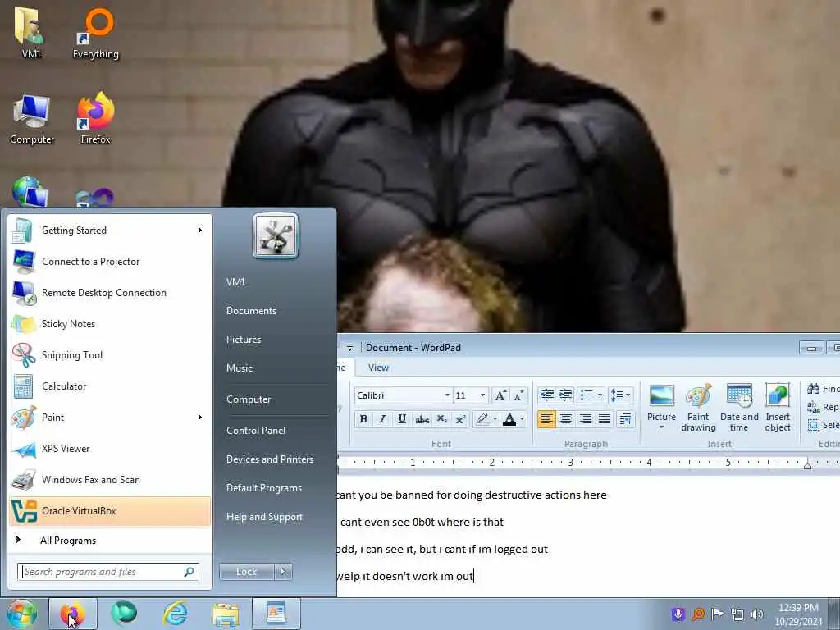Open the Calibri font family dropdown
This screenshot has height=630, width=840.
click(447, 395)
